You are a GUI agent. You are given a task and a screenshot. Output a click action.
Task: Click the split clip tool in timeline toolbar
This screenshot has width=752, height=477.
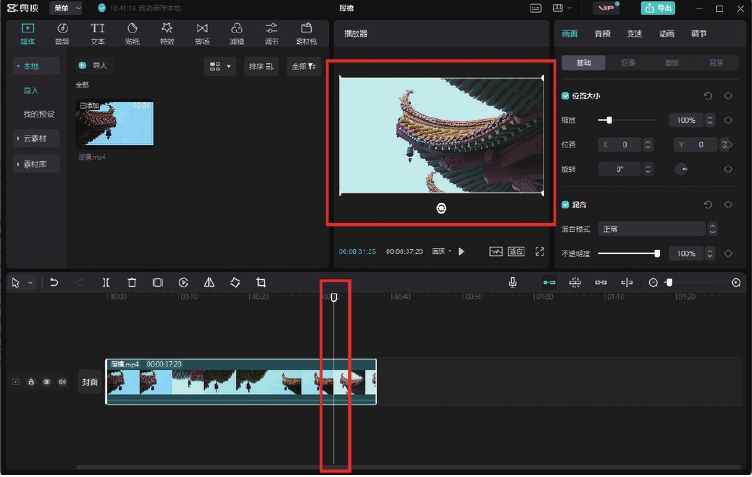106,283
